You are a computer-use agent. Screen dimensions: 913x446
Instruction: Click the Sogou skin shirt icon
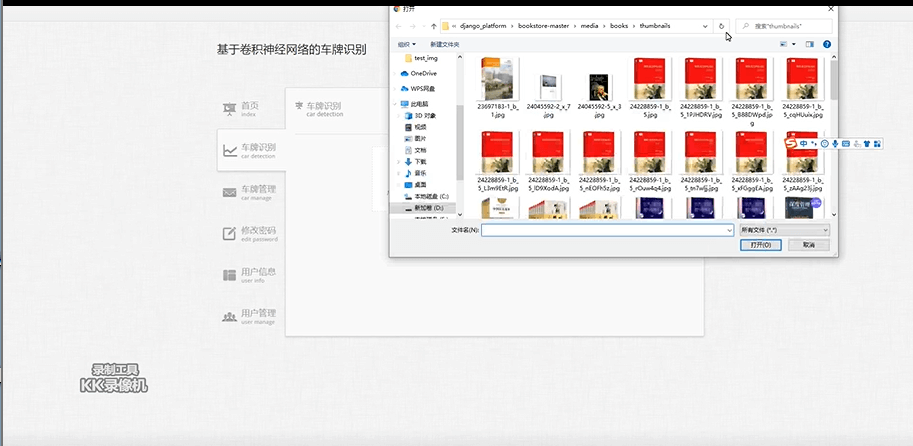pos(867,144)
